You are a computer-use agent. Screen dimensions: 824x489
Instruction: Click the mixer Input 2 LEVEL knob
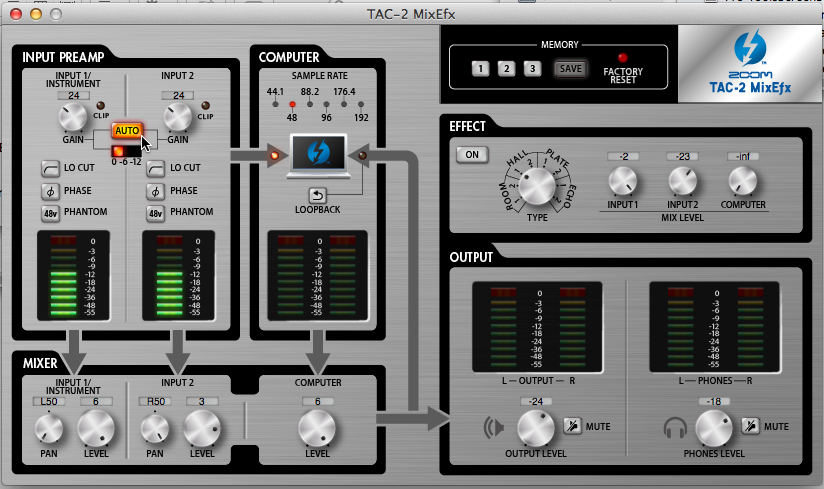pyautogui.click(x=202, y=428)
